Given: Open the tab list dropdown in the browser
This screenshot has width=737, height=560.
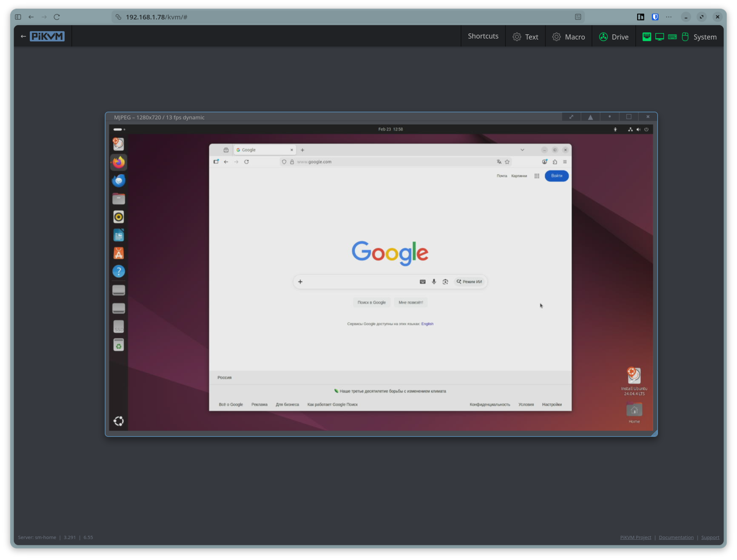Looking at the screenshot, I should [522, 150].
